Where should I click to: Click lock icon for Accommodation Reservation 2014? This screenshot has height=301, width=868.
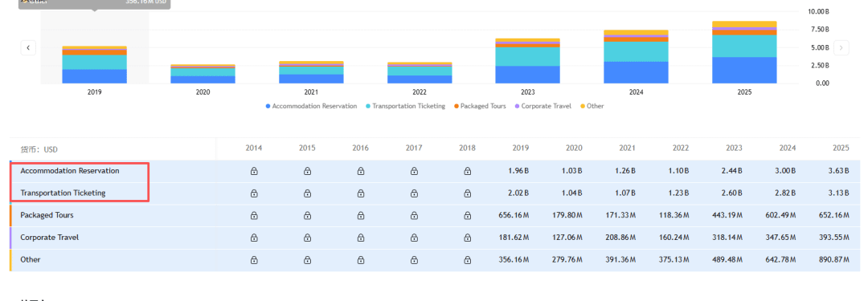(x=254, y=172)
